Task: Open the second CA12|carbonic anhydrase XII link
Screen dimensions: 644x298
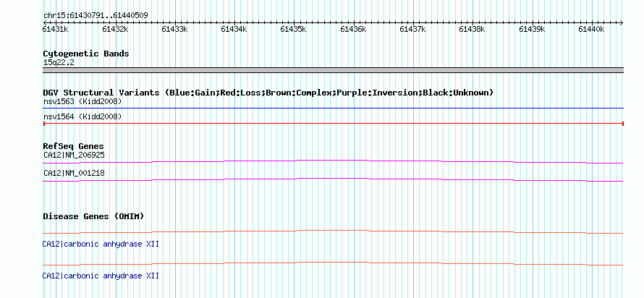Action: (x=101, y=276)
